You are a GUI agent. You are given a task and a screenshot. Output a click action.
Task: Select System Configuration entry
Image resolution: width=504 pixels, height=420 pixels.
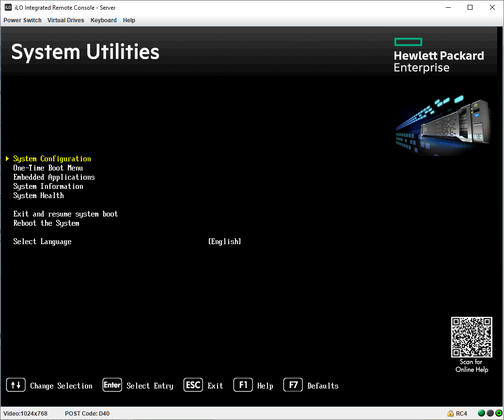pyautogui.click(x=52, y=159)
